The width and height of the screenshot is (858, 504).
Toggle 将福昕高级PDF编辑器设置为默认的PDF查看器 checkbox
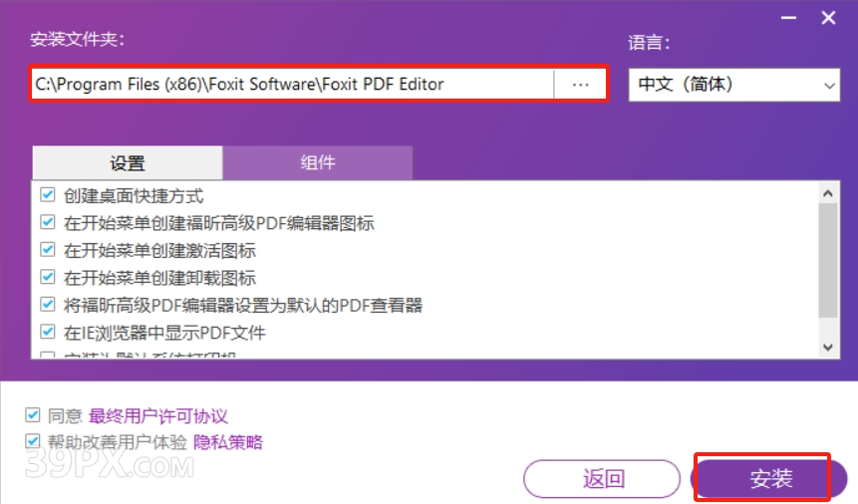click(x=48, y=304)
